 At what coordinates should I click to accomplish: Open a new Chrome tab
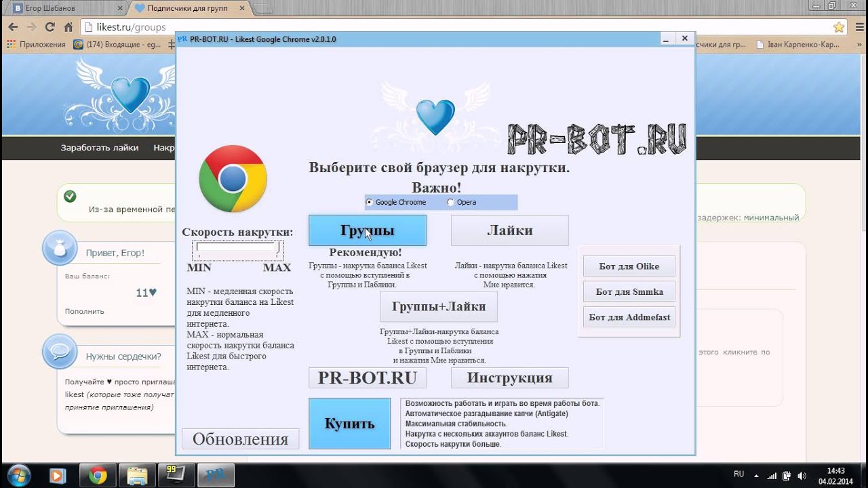[264, 8]
